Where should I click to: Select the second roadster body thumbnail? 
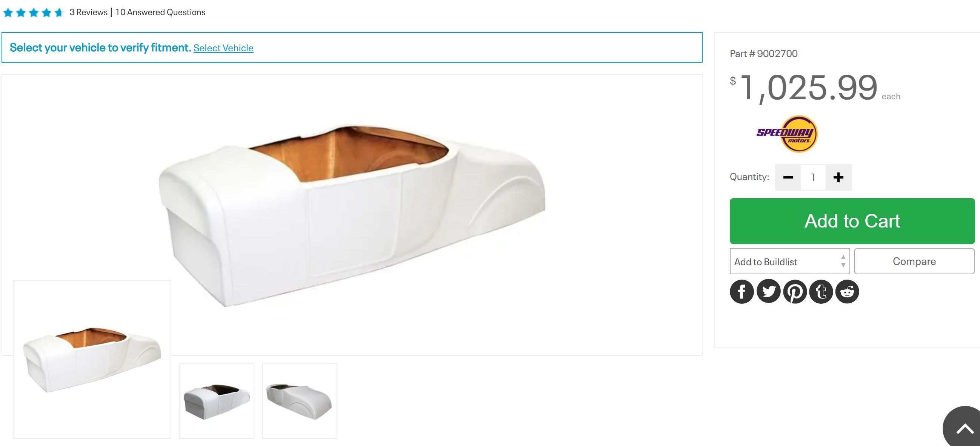(217, 401)
